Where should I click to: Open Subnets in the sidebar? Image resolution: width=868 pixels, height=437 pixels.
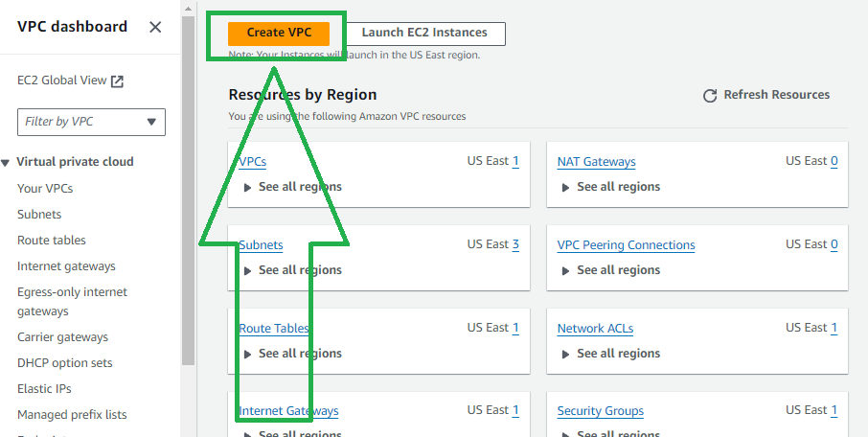39,215
